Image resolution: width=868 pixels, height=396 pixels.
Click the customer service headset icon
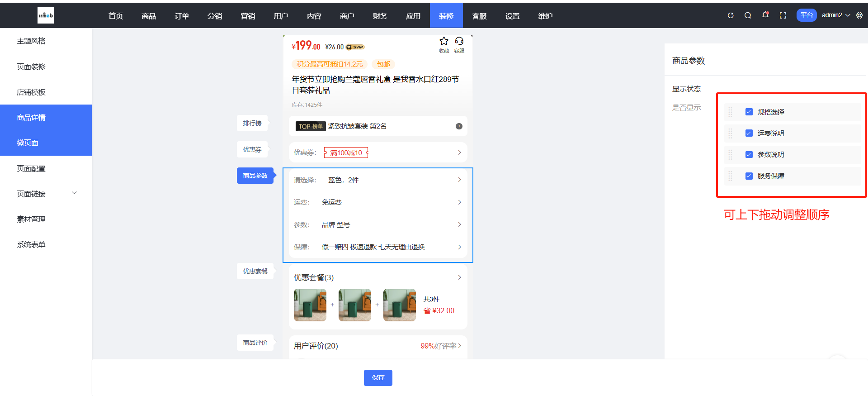459,41
